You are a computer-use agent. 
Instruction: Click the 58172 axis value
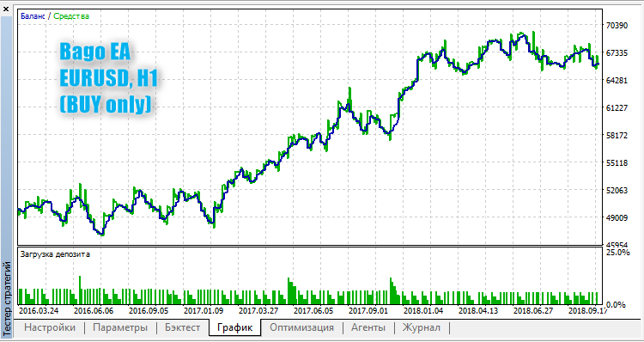pyautogui.click(x=617, y=135)
